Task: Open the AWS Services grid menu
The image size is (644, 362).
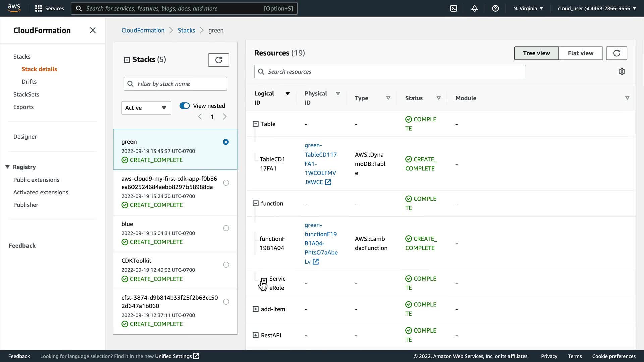Action: [x=49, y=8]
